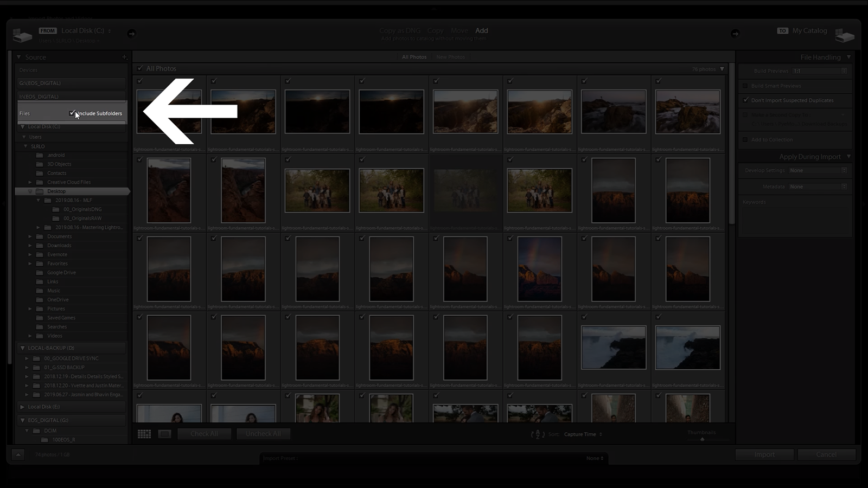
Task: Click the Import button
Action: click(764, 454)
